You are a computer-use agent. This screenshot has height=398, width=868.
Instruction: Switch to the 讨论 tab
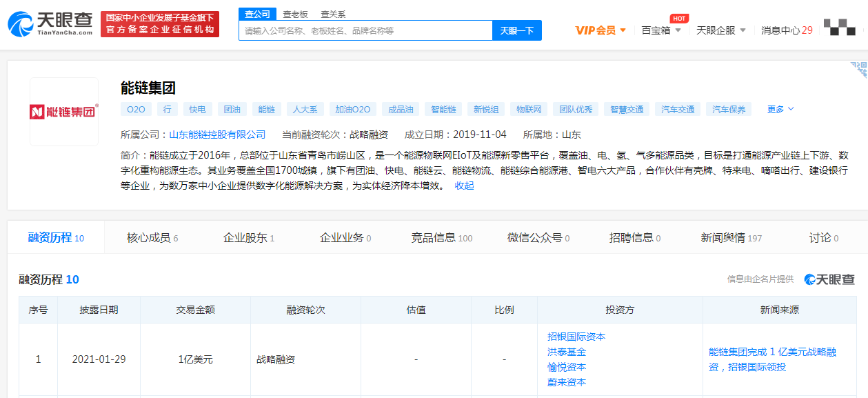[824, 237]
